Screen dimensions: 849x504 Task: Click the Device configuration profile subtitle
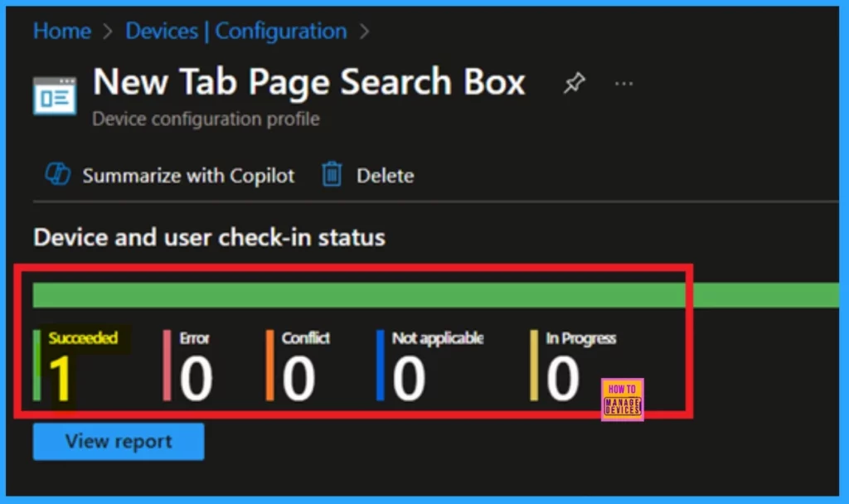206,119
